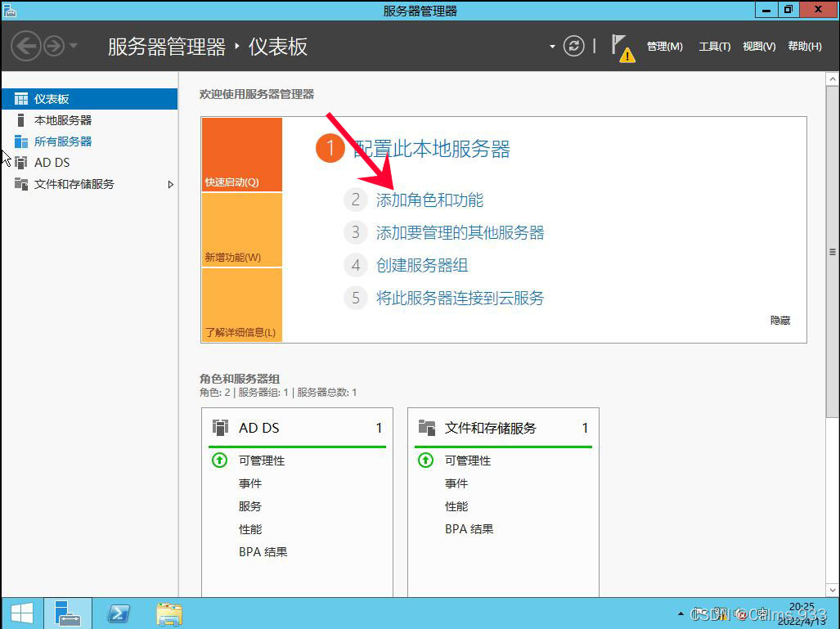Click 添加要管理的其他服务器 link
The image size is (840, 629).
tap(460, 232)
